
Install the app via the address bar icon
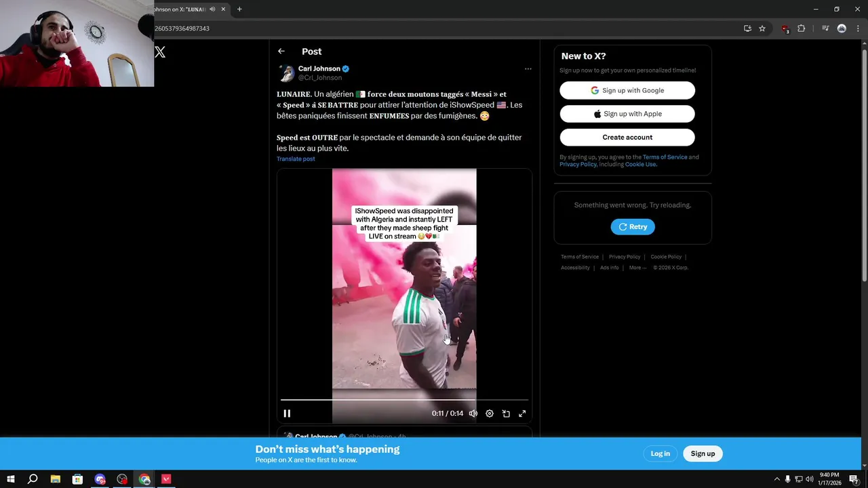[x=747, y=28]
